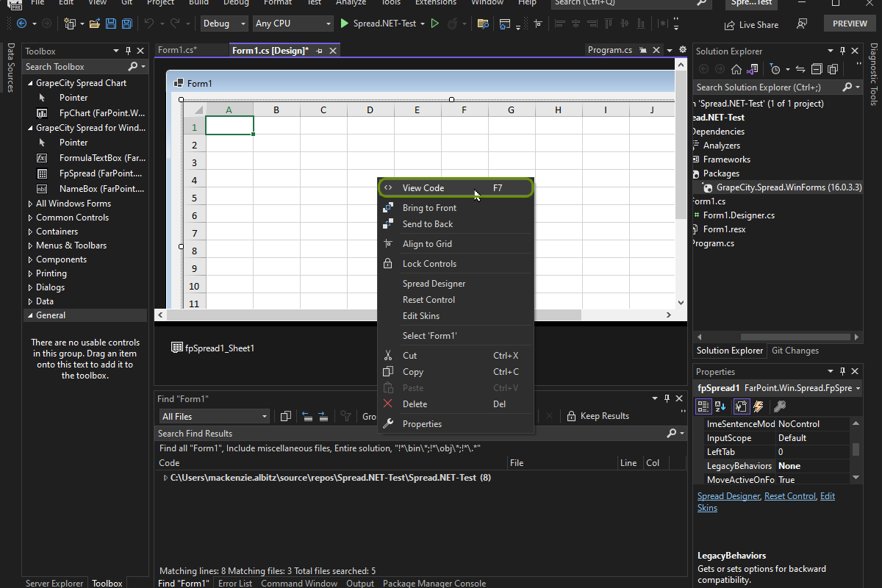Open Events view via lightning bolt icon
Image resolution: width=882 pixels, height=588 pixels.
[x=758, y=406]
